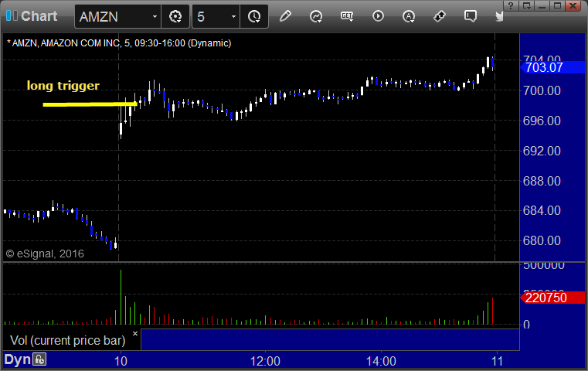Click the red 220750 volume marker
The width and height of the screenshot is (588, 371).
coord(552,298)
